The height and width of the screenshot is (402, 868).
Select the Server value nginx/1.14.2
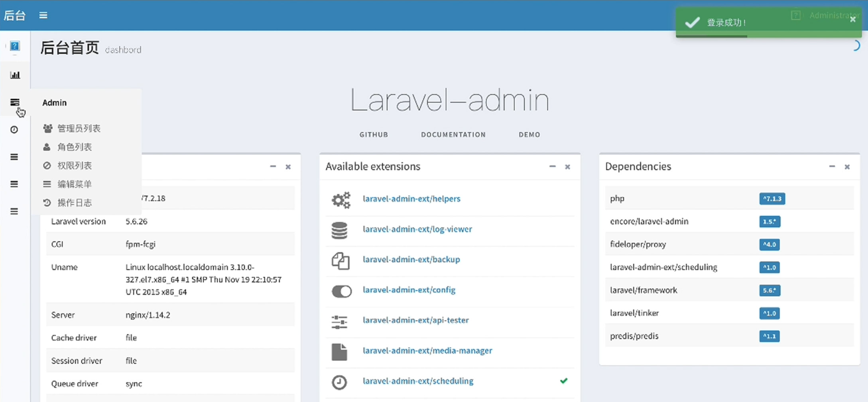pos(148,315)
